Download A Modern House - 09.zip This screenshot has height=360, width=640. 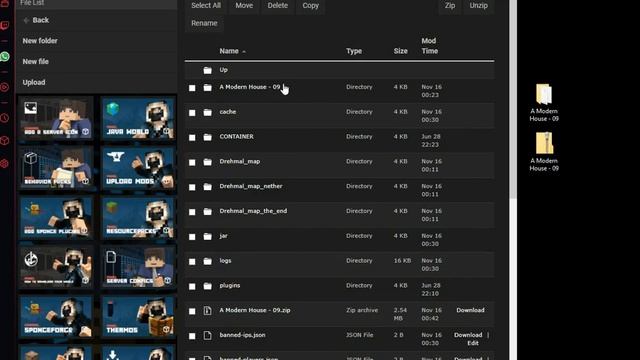[470, 310]
